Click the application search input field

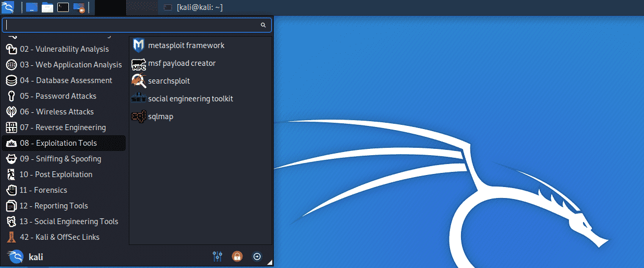[133, 25]
